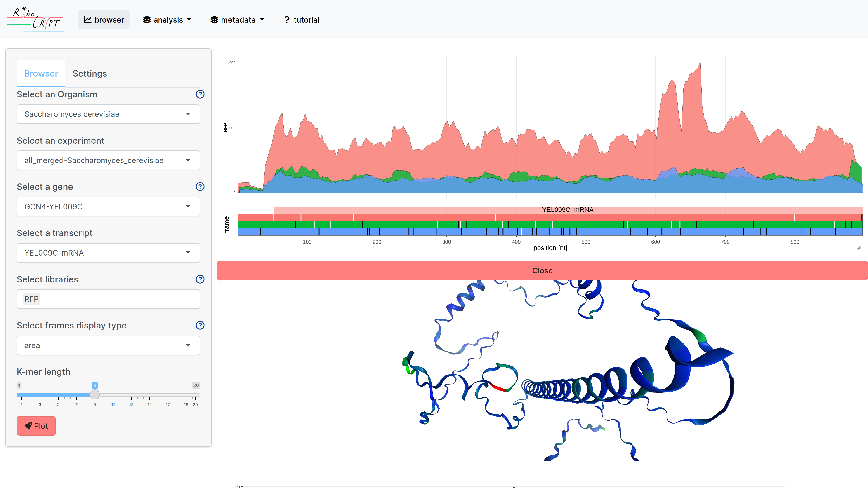868x488 pixels.
Task: Click the rocket icon on Plot button
Action: pos(28,426)
